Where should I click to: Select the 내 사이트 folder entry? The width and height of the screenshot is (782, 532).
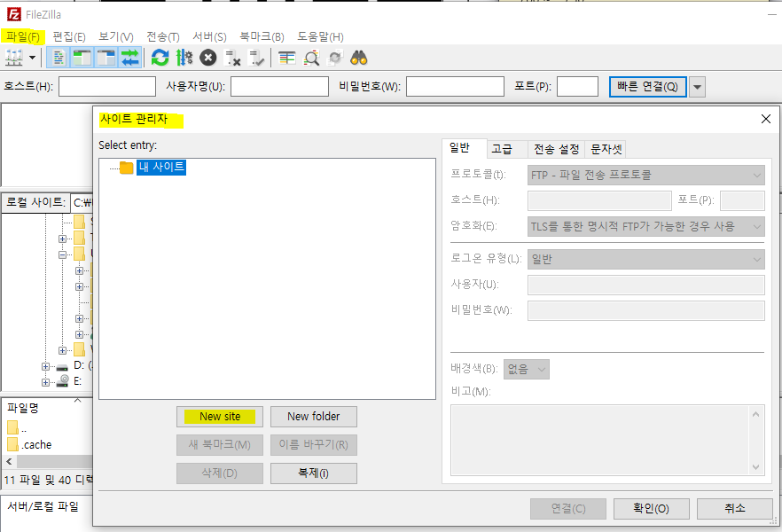[x=161, y=167]
